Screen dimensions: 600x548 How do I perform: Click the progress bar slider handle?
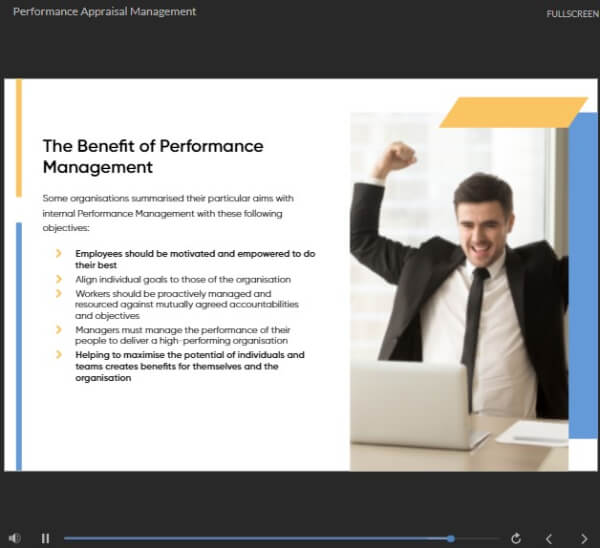(451, 538)
